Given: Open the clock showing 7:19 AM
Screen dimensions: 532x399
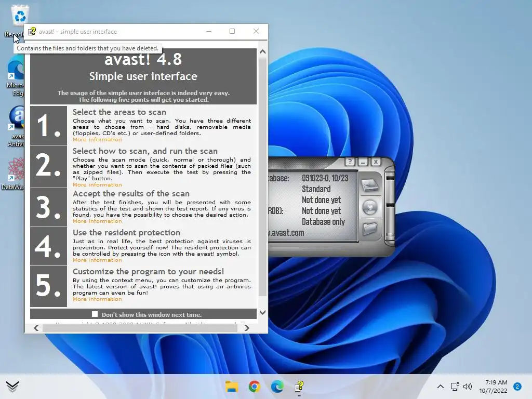Looking at the screenshot, I should 494,387.
